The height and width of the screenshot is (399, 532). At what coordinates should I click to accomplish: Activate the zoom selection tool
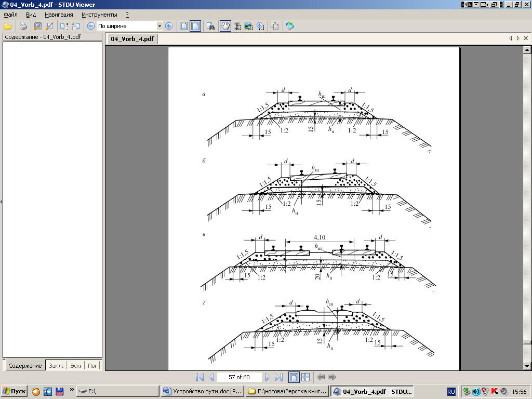pos(260,26)
